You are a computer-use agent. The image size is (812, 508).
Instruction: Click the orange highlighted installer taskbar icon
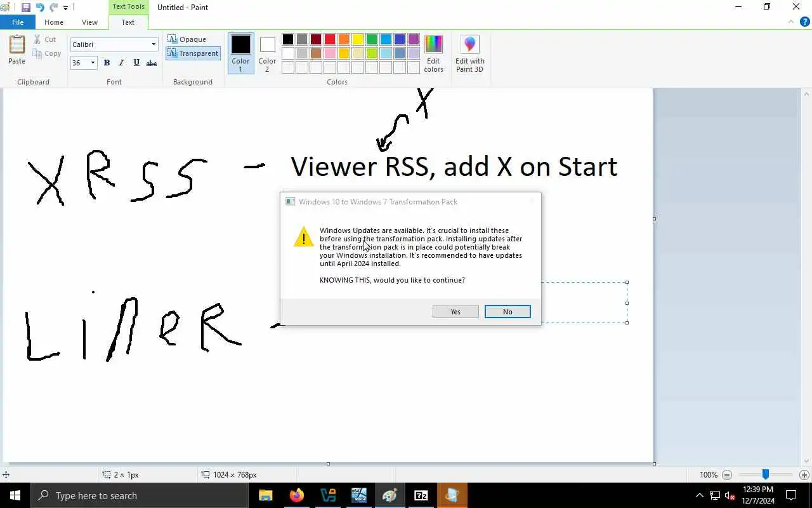(x=452, y=495)
